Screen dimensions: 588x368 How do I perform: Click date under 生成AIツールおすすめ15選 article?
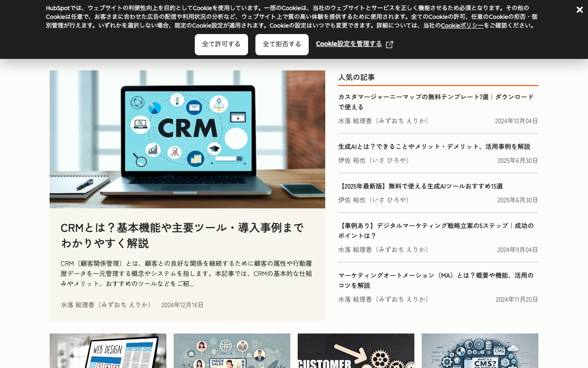tap(518, 200)
